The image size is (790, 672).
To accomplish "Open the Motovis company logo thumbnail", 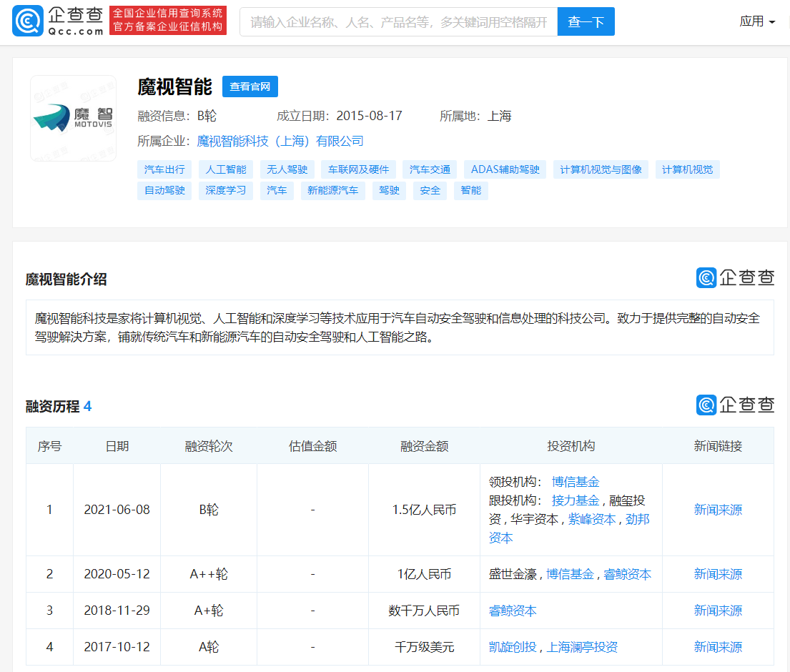I will pos(74,119).
